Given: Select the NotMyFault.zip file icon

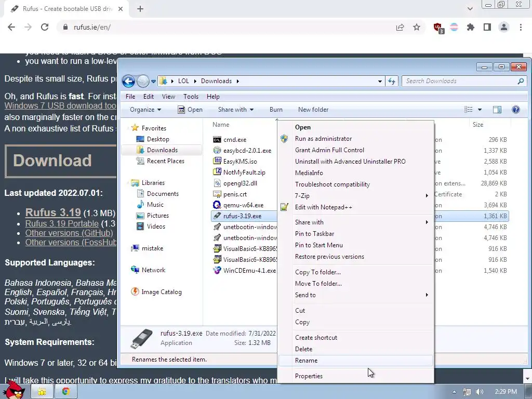Looking at the screenshot, I should click(x=217, y=172).
